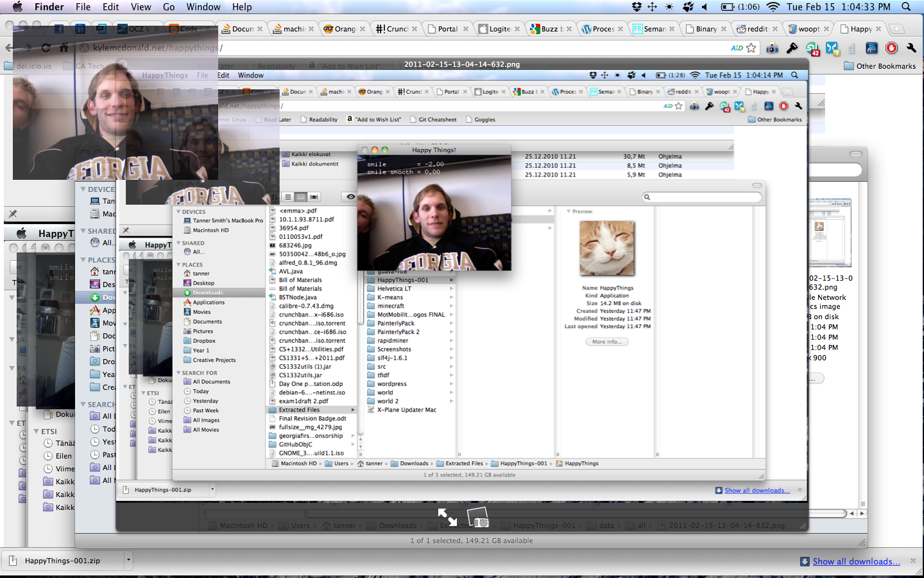924x578 pixels.
Task: Click the Show all downloads link
Action: click(x=856, y=561)
